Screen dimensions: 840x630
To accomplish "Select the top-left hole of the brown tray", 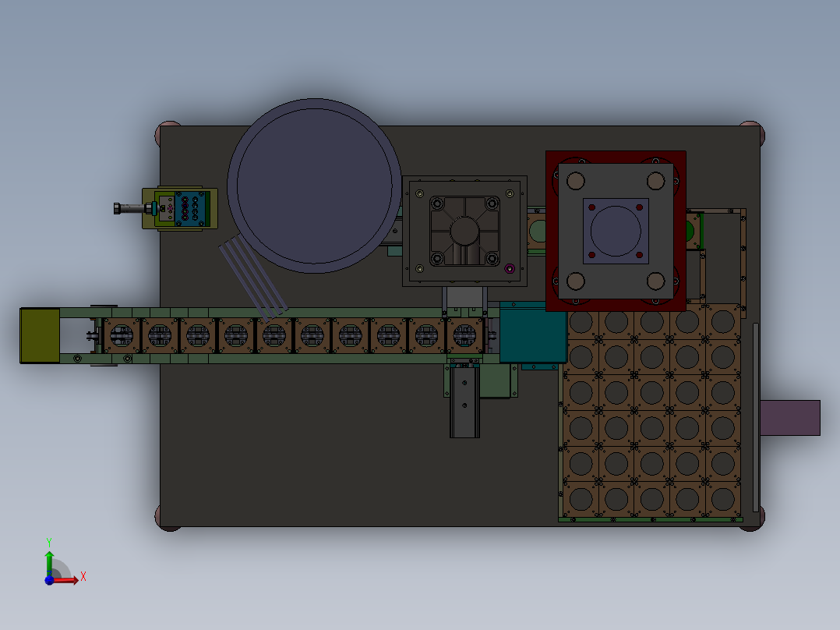I will (x=581, y=322).
